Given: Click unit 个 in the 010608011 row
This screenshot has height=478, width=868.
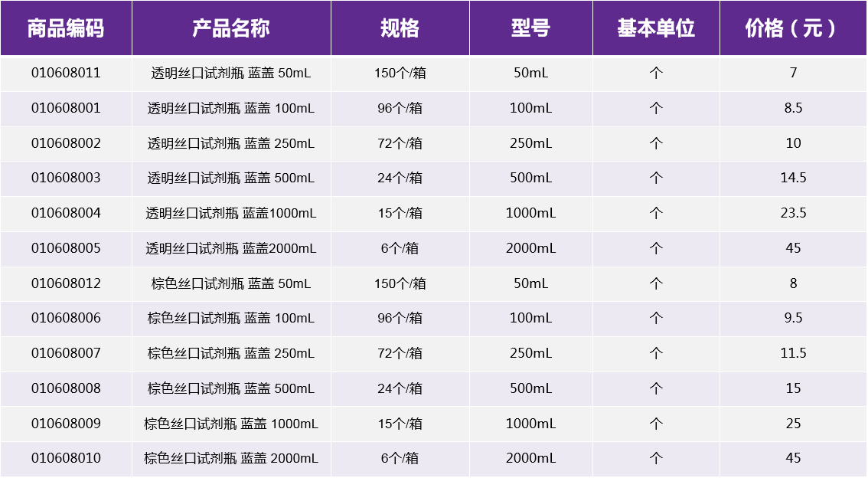Looking at the screenshot, I should pos(656,73).
